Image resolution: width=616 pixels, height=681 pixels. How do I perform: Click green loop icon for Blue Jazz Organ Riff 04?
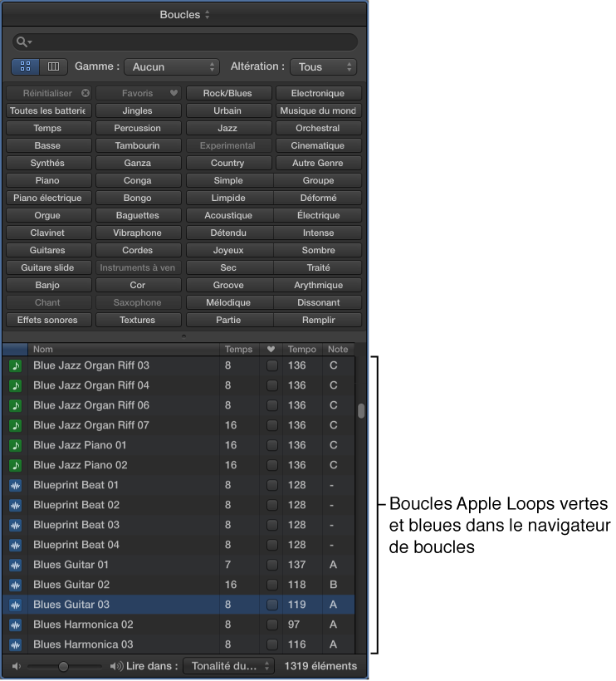pos(16,385)
